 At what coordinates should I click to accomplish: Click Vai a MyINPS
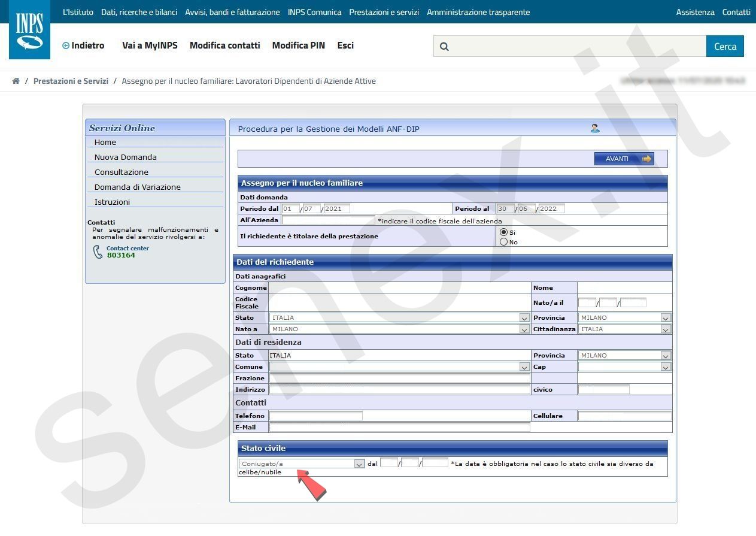coord(150,46)
